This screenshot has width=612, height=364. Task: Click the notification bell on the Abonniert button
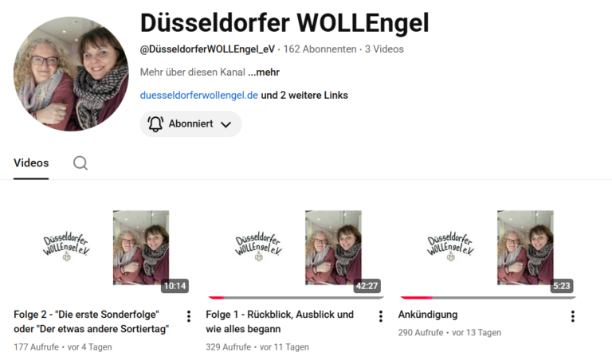pos(155,124)
